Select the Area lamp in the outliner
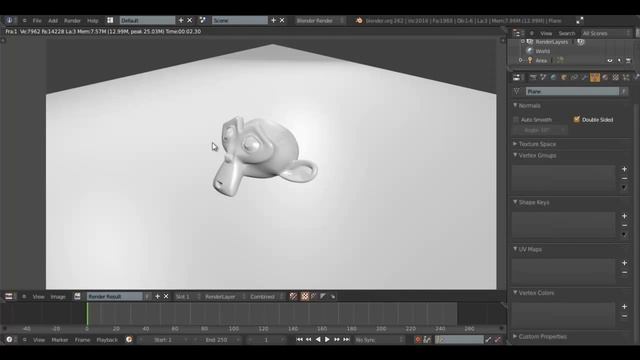Screen dimensions: 640x360 point(541,60)
